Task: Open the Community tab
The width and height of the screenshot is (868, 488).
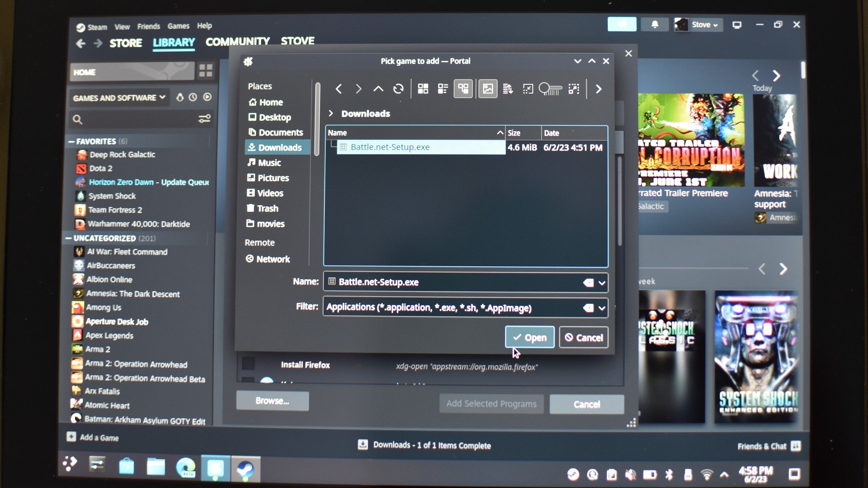Action: click(x=237, y=41)
